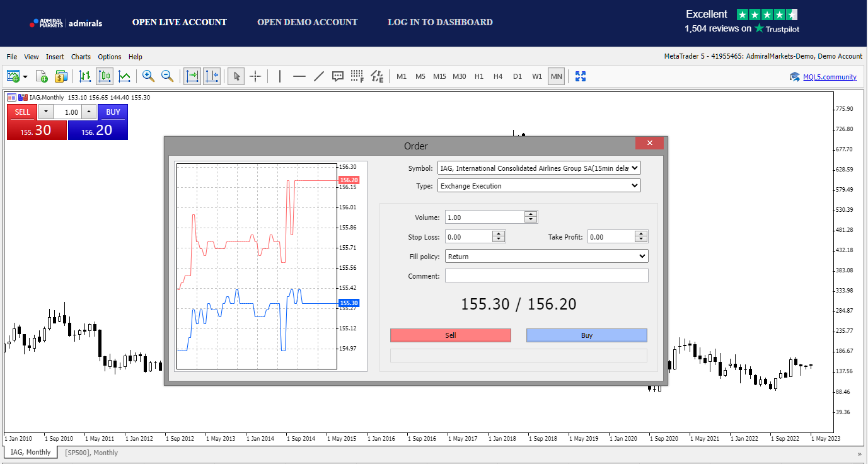Decrease Take Profit with down spinner
Image resolution: width=868 pixels, height=464 pixels.
click(x=642, y=240)
